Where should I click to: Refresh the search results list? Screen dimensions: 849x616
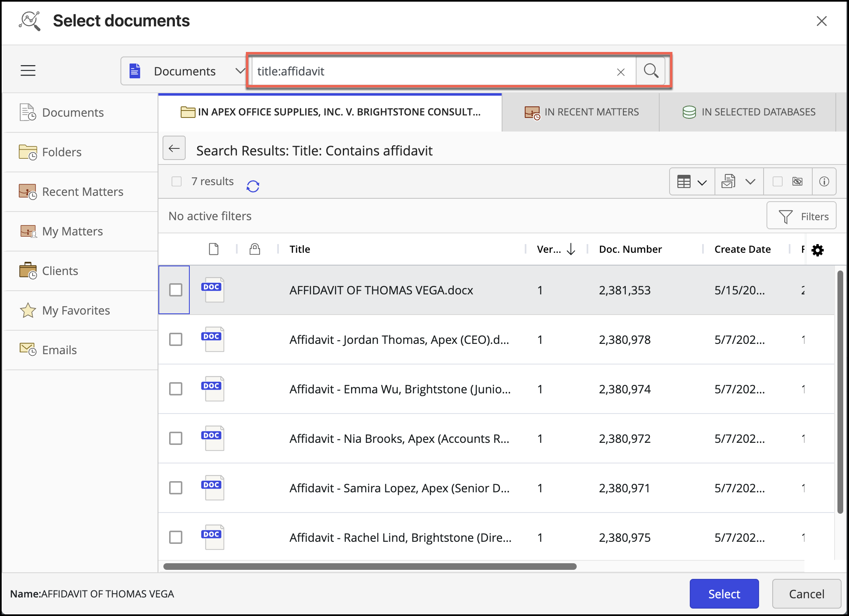click(x=253, y=186)
